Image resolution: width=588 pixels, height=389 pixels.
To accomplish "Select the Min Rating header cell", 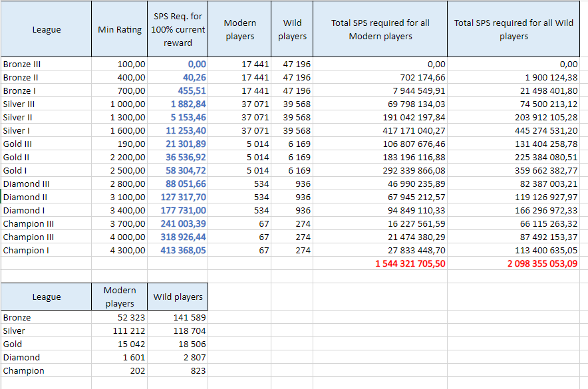I will coord(120,29).
